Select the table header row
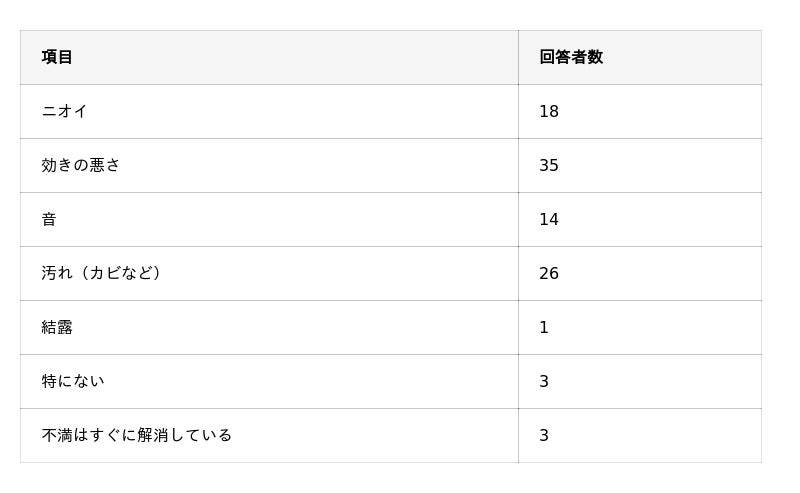Viewport: 800px width, 493px height. [x=390, y=57]
